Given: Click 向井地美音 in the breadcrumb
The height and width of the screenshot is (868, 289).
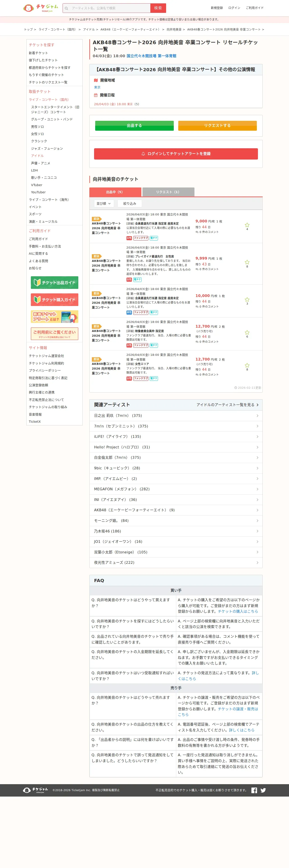Looking at the screenshot, I should (x=174, y=29).
